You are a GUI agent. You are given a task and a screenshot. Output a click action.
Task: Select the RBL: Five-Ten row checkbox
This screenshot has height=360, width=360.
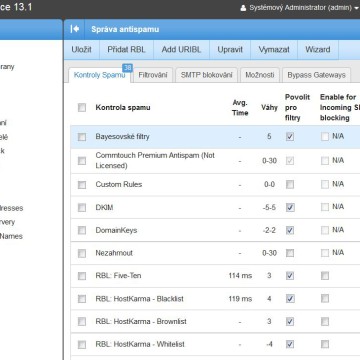(x=82, y=276)
